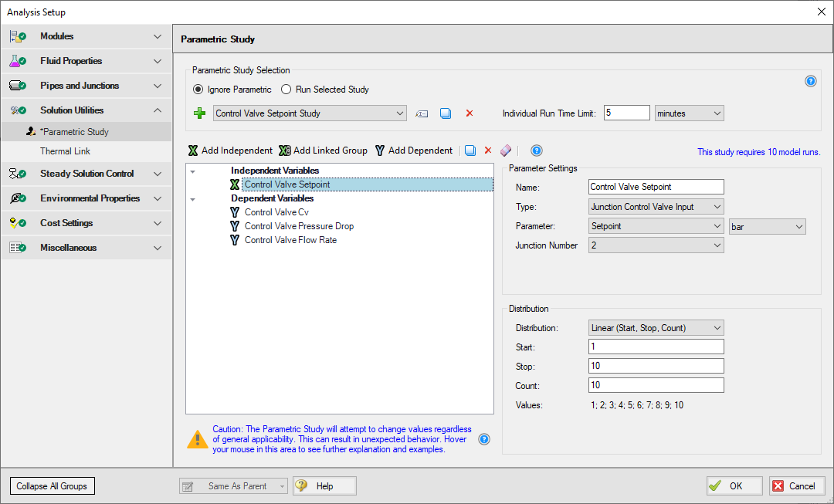Click the Control Valve Flow Rate Y icon

[x=235, y=240]
